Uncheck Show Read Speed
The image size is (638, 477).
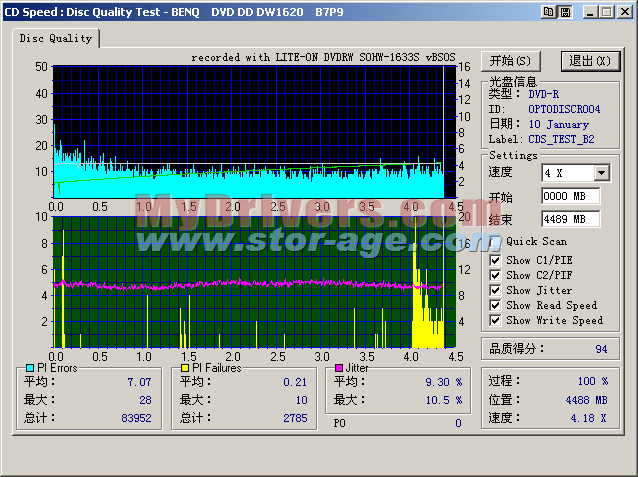pyautogui.click(x=496, y=305)
